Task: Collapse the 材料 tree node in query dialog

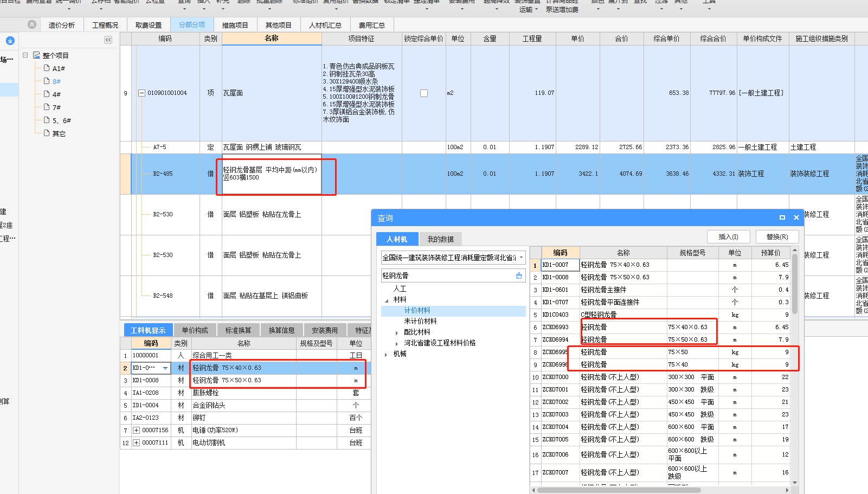Action: 387,300
